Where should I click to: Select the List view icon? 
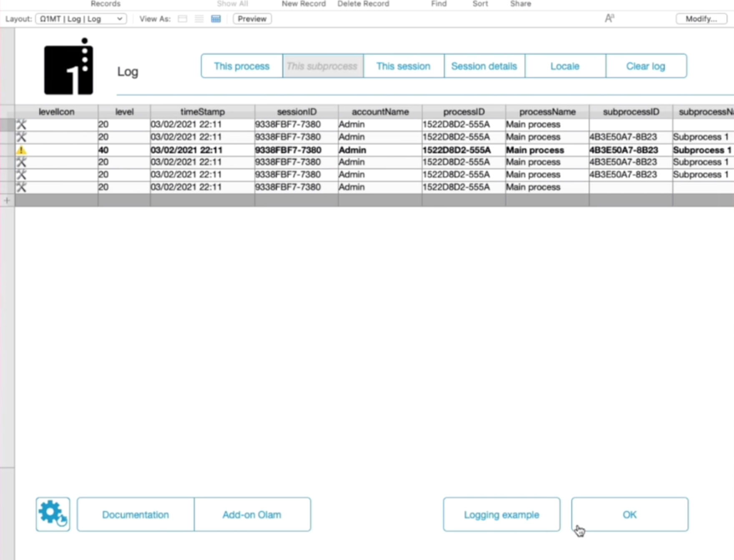pos(199,19)
